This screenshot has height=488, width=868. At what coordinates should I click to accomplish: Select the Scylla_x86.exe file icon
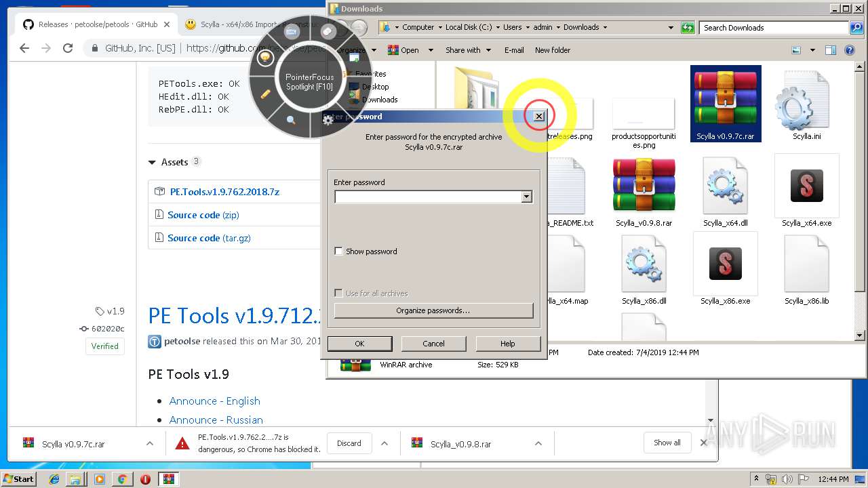726,264
